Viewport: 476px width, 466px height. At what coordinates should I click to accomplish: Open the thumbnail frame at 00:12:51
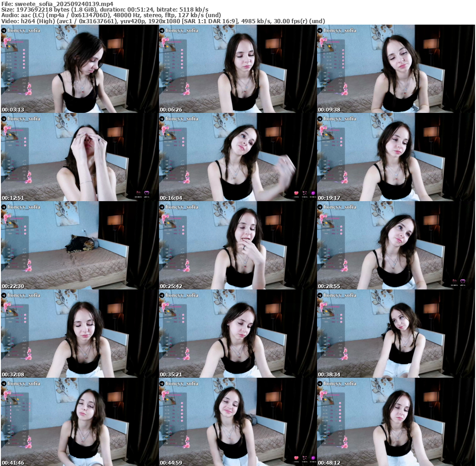tap(79, 157)
